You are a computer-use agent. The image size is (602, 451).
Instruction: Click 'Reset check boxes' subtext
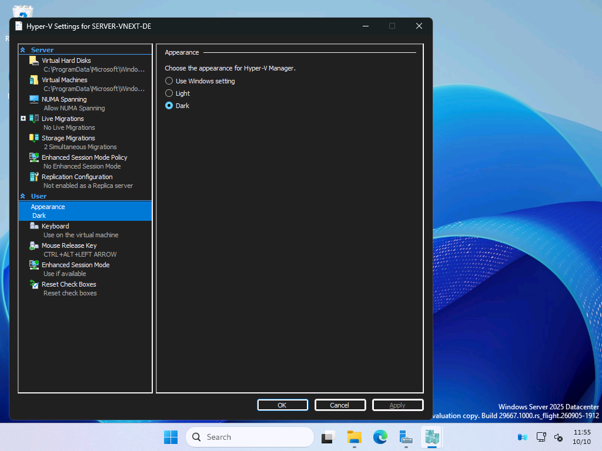click(x=70, y=293)
